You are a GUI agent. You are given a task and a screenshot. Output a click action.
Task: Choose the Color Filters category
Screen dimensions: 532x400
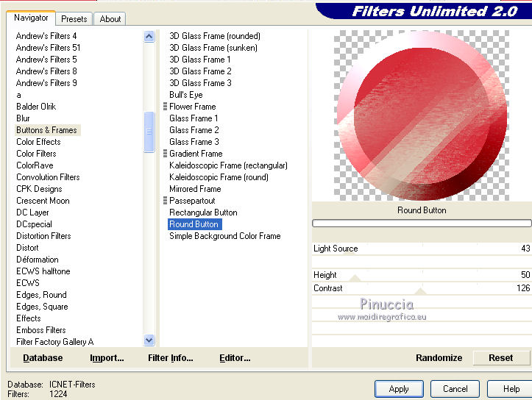pos(36,154)
